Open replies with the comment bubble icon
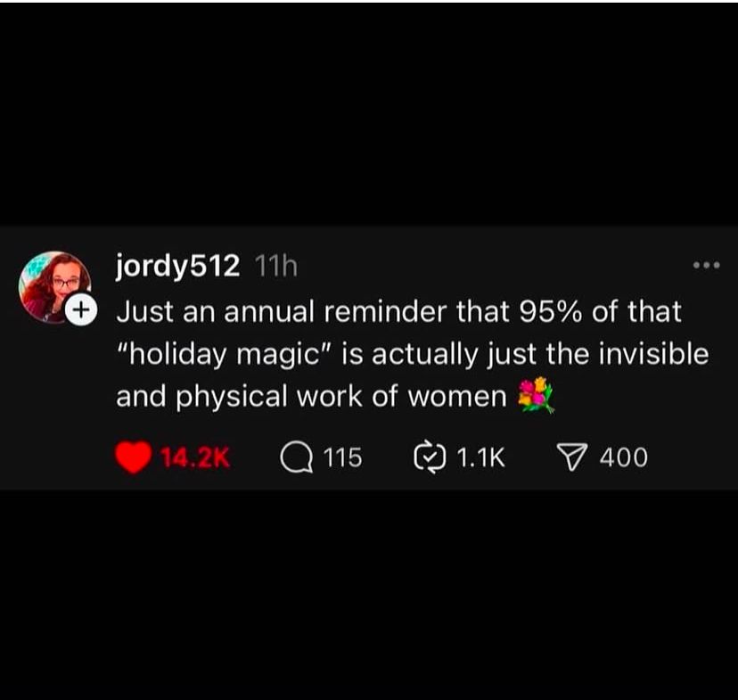 (297, 457)
